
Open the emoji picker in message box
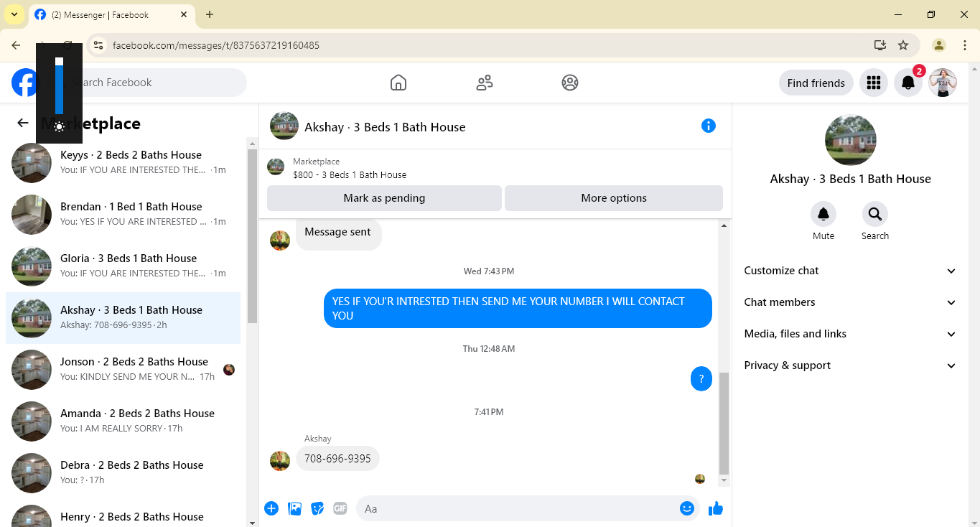click(x=687, y=509)
